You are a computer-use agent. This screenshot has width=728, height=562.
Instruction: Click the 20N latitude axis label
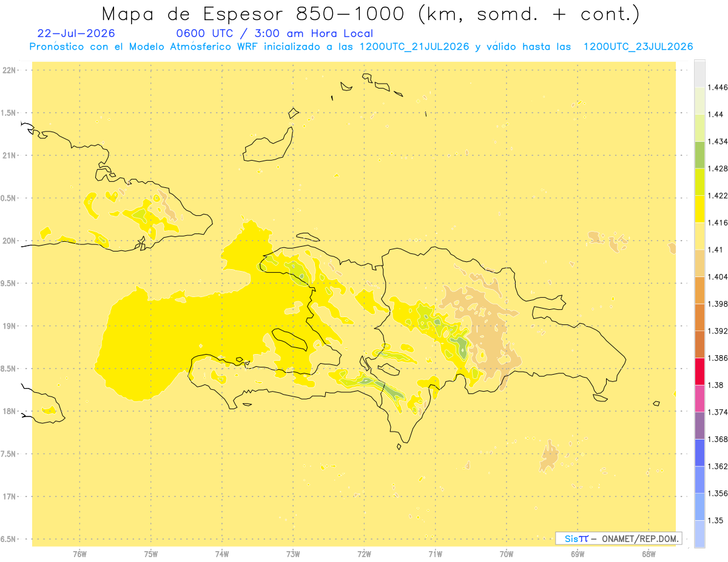10,241
